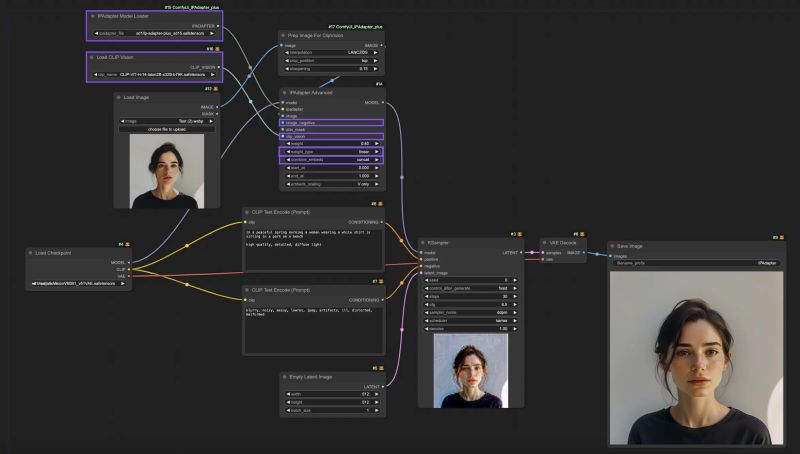
Task: Click the vae input port on VAE Decode
Action: coord(543,259)
